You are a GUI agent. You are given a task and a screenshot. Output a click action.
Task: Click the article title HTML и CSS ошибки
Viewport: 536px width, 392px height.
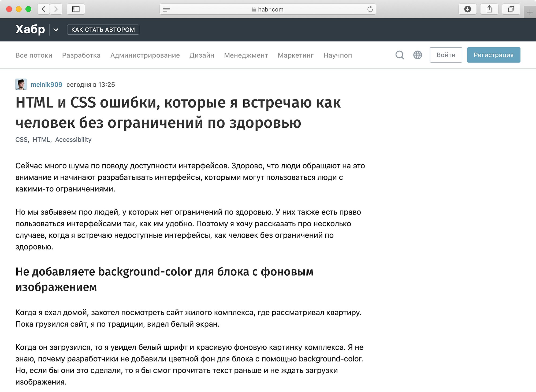coord(178,113)
